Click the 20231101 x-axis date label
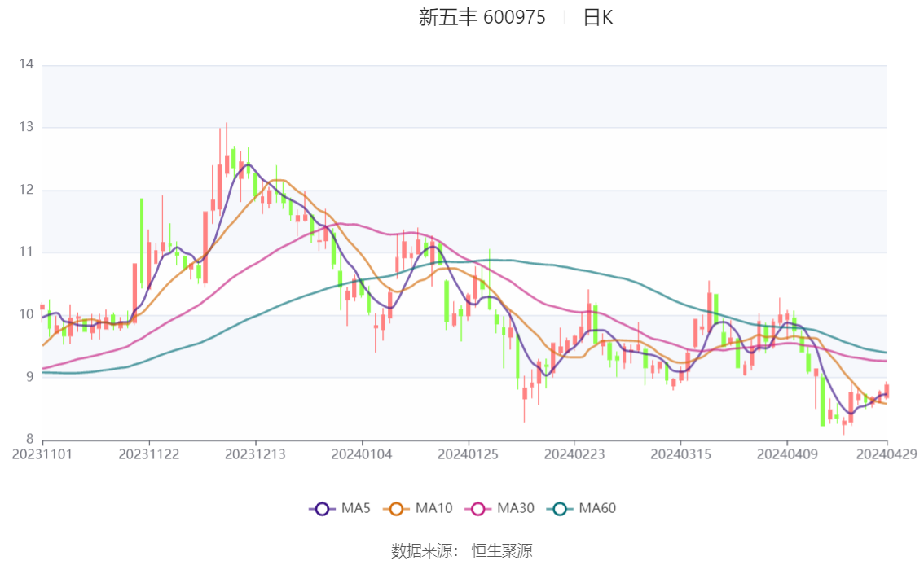 (42, 454)
